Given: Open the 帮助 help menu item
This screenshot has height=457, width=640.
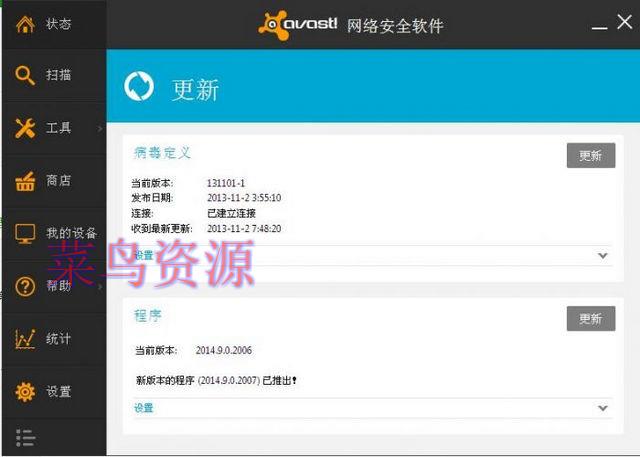Looking at the screenshot, I should [54, 286].
